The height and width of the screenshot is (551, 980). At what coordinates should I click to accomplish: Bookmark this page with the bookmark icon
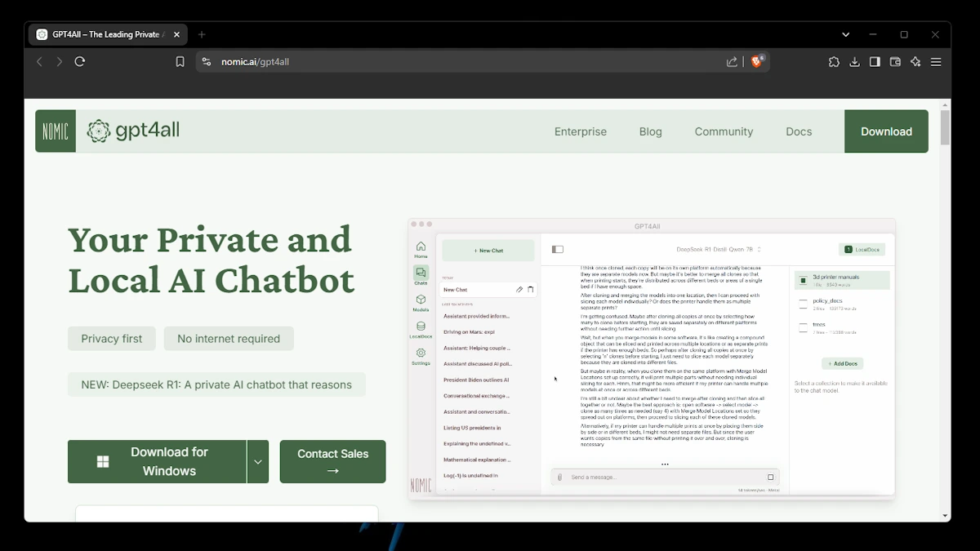(x=180, y=62)
